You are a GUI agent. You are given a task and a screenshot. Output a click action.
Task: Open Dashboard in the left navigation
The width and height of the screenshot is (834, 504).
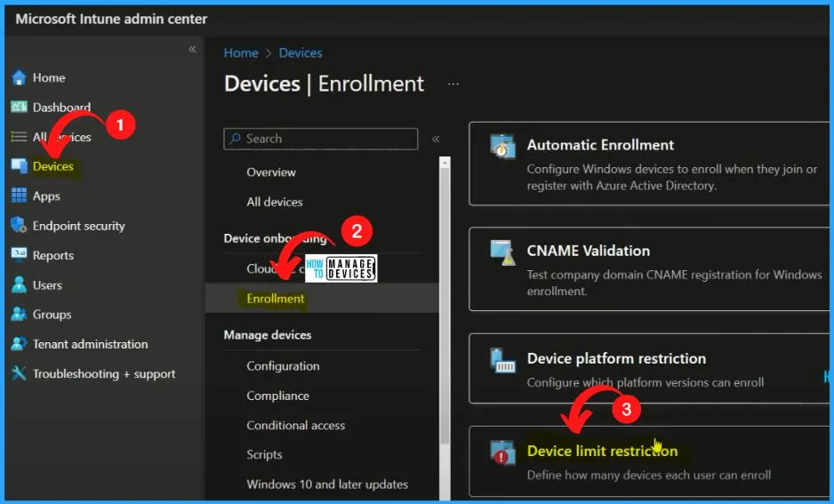pyautogui.click(x=61, y=107)
